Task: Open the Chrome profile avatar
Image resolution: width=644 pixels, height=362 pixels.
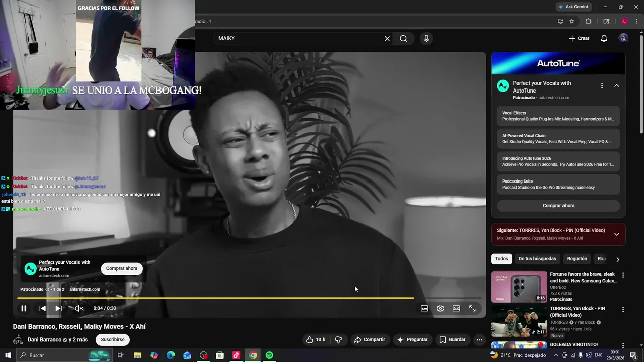Action: 624,21
